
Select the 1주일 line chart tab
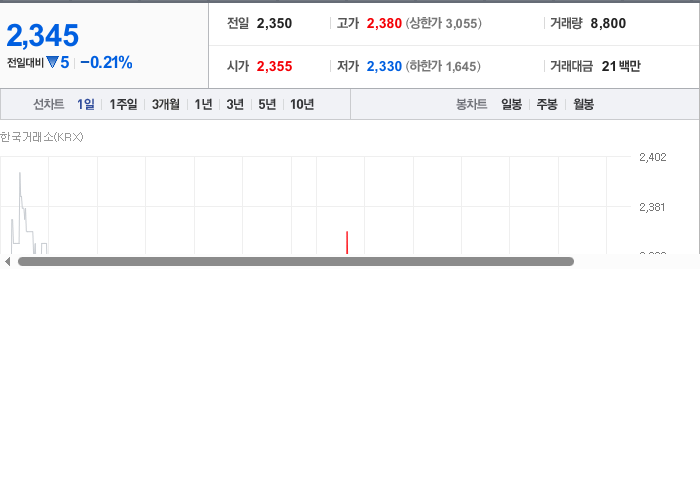pos(123,104)
